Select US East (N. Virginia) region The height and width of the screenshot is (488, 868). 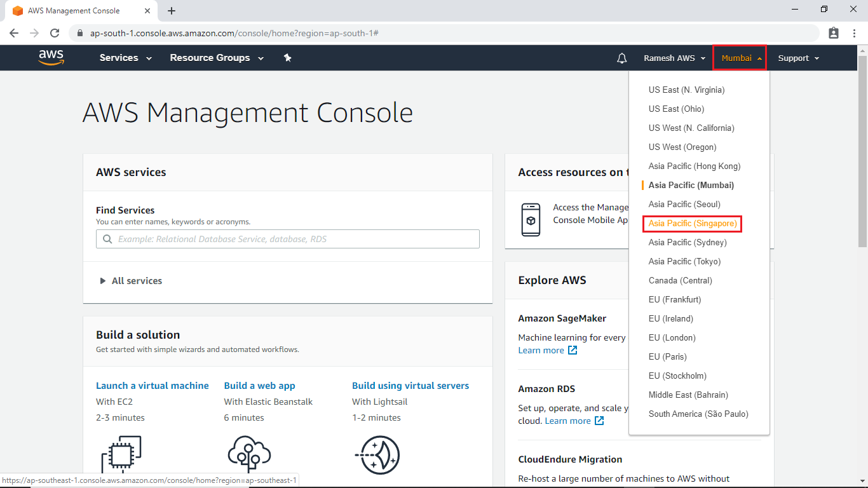[686, 90]
